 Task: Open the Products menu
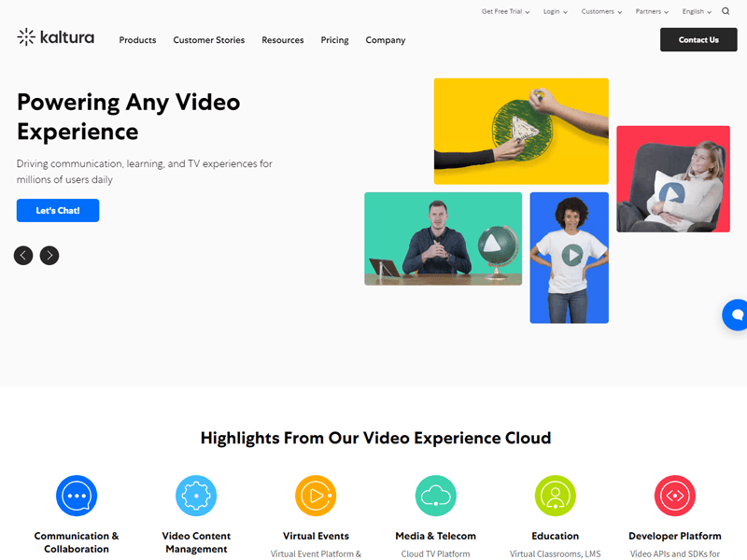(x=137, y=40)
